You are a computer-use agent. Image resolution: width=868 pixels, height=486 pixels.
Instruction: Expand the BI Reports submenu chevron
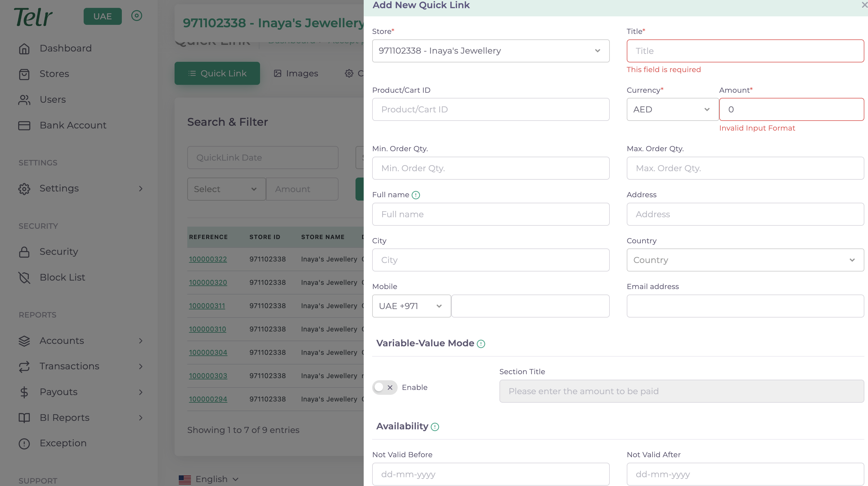[141, 418]
